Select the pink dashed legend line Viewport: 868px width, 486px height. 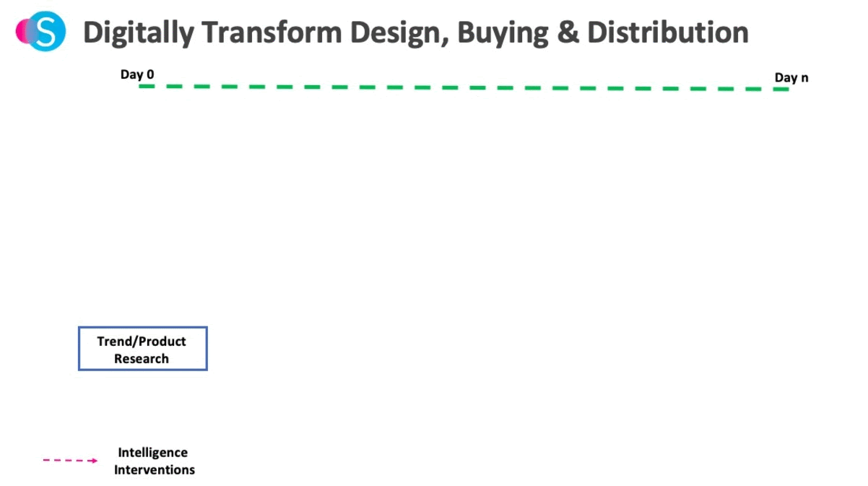point(70,460)
